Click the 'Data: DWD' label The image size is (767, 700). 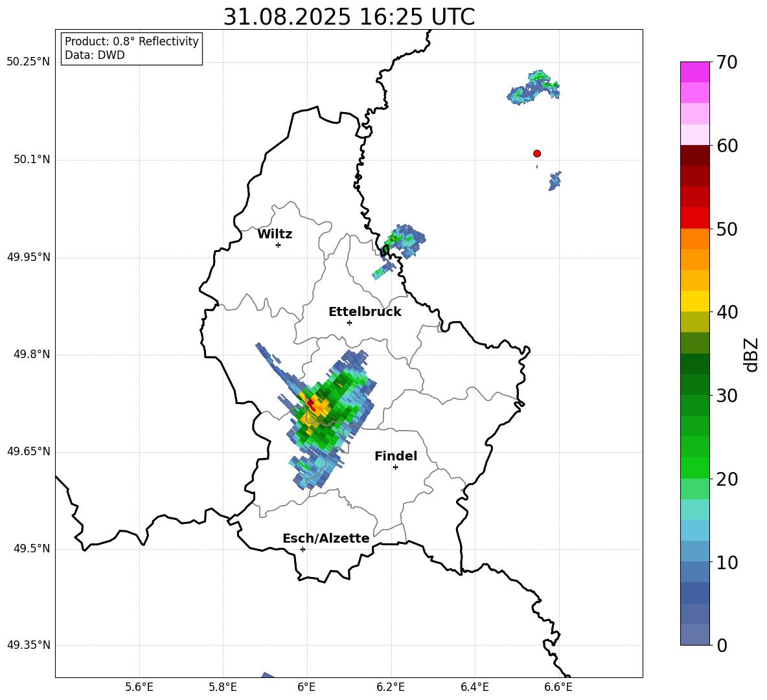[x=95, y=55]
